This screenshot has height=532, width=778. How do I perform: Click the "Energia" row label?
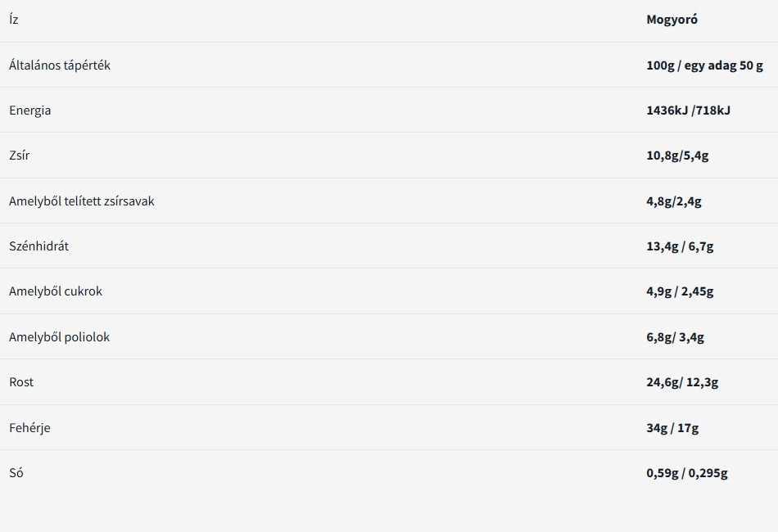30,110
